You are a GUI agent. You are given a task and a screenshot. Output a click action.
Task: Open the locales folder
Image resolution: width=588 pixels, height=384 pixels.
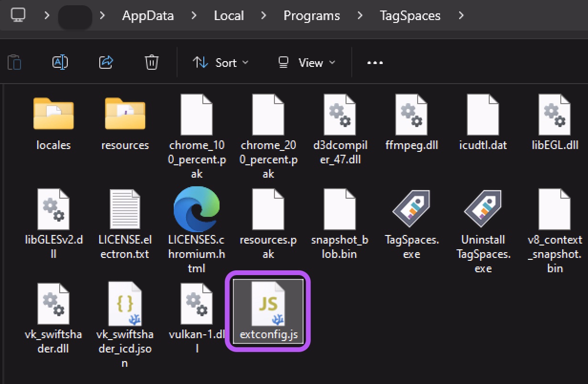click(x=53, y=115)
